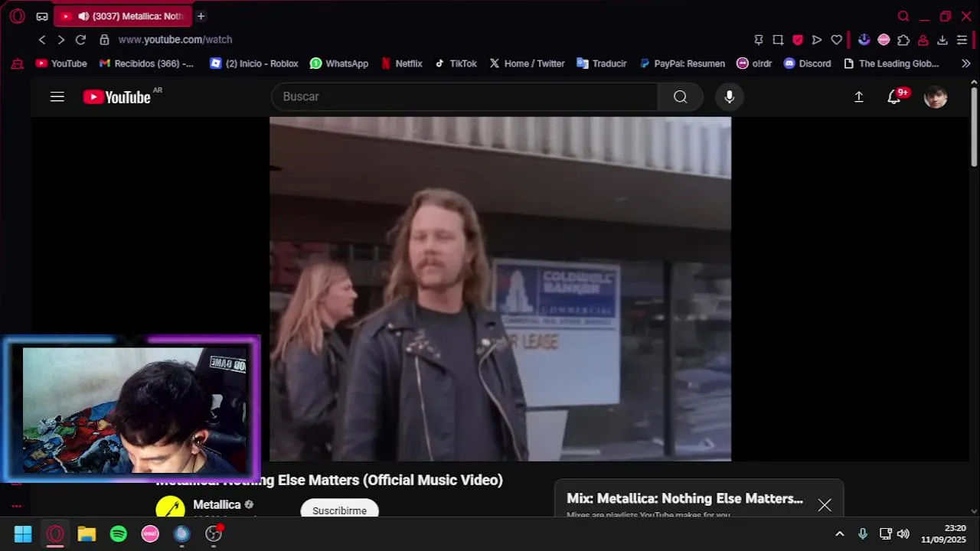The image size is (980, 551).
Task: Open the player arrow icon in toolbar
Action: (817, 40)
